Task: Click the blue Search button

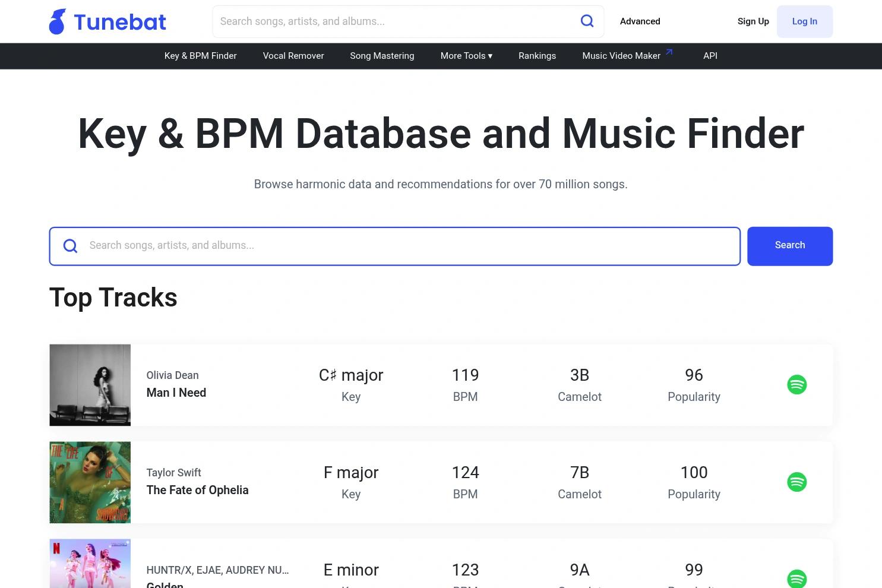Action: click(x=790, y=246)
